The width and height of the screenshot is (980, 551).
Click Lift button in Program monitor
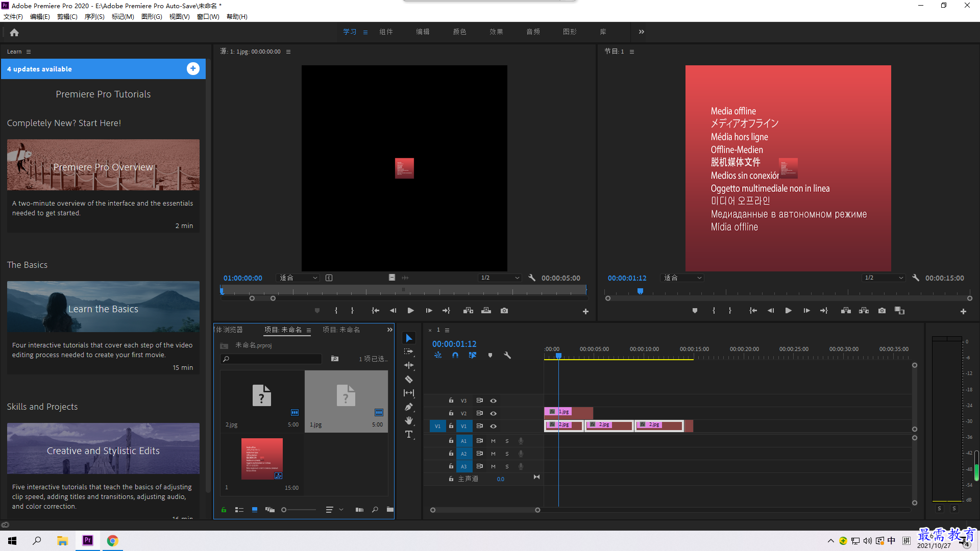tap(846, 311)
